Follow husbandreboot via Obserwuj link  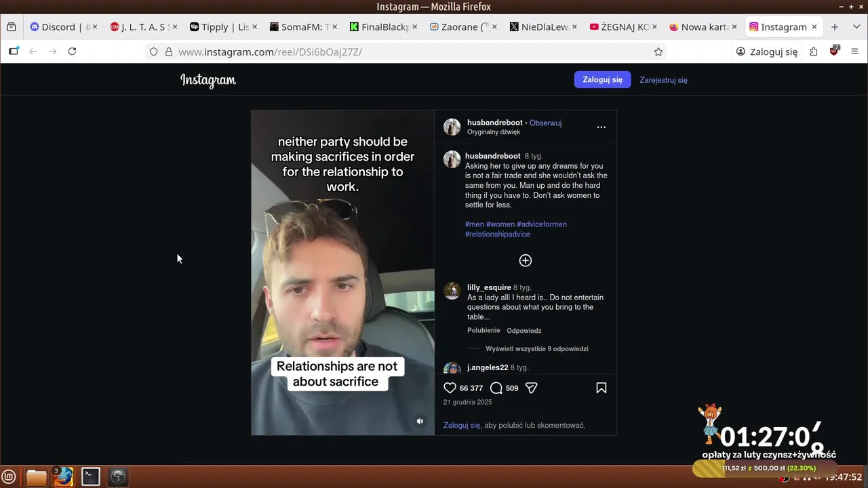[545, 123]
